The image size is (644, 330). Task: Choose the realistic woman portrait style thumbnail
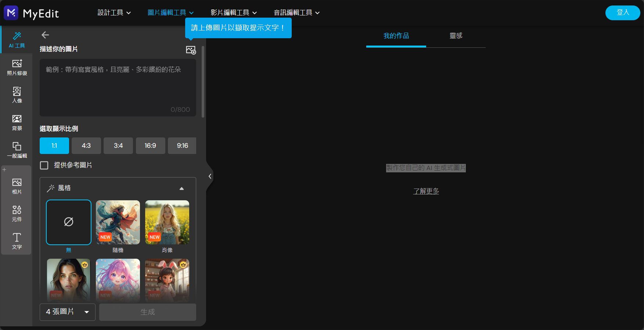(x=69, y=280)
